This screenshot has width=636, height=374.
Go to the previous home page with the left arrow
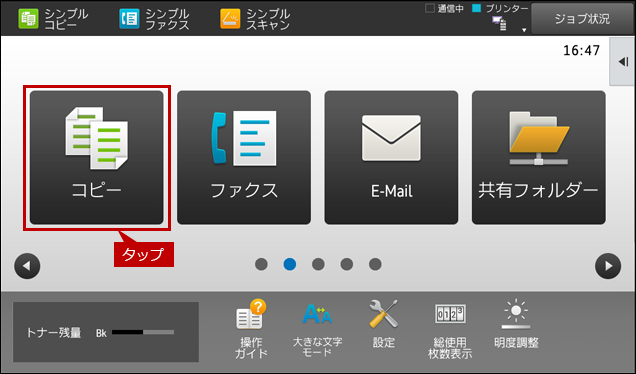pyautogui.click(x=27, y=266)
